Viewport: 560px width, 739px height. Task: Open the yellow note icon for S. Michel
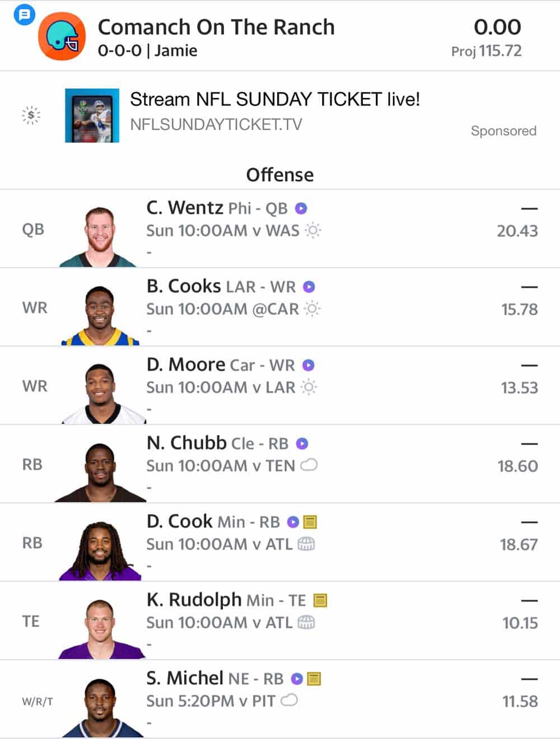(x=314, y=679)
